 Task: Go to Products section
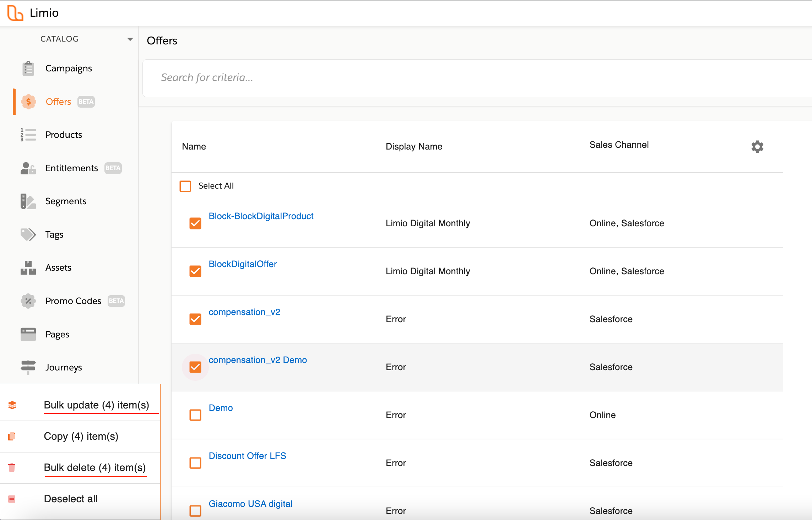point(64,135)
